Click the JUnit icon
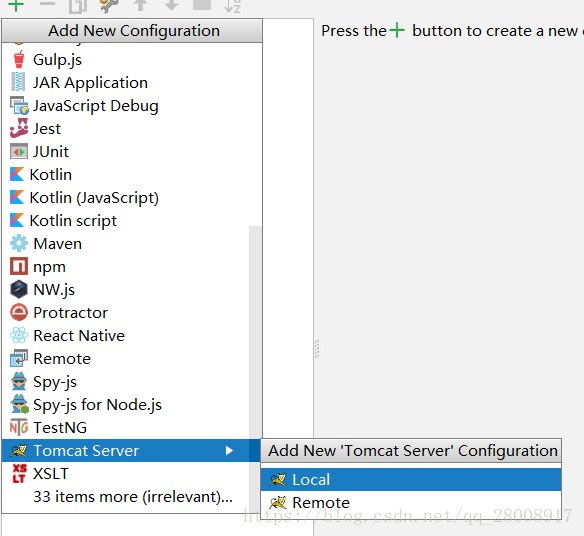 (19, 152)
